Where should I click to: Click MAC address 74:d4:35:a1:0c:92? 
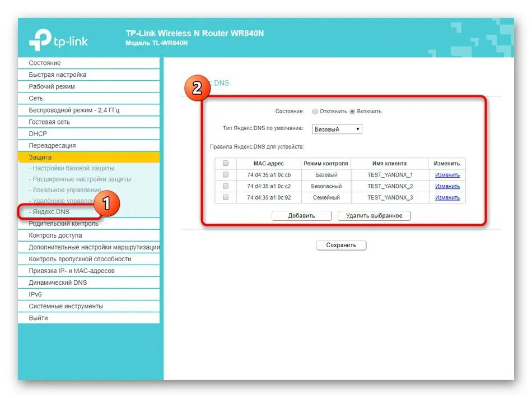pos(269,198)
